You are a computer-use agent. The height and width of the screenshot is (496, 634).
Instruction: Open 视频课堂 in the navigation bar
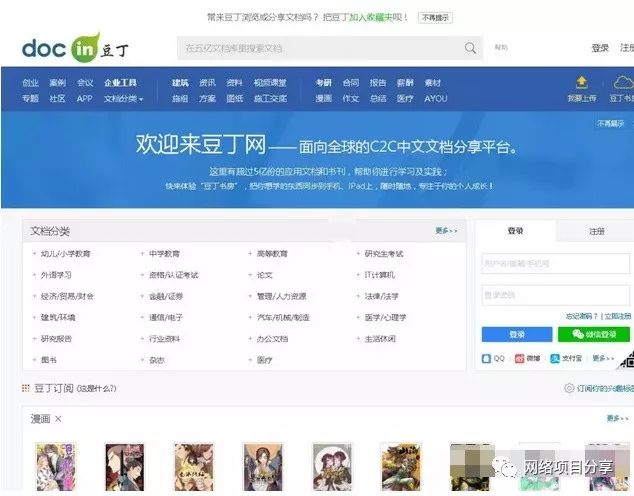tap(270, 83)
